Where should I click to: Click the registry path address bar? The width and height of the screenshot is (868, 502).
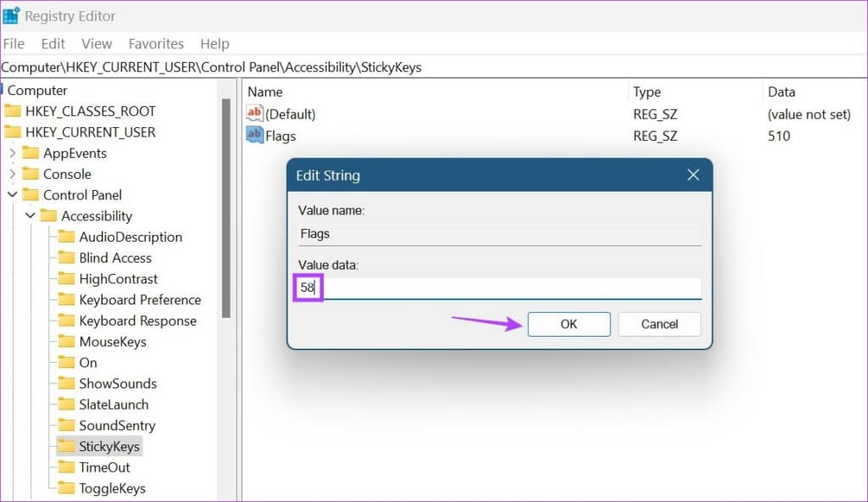(212, 67)
